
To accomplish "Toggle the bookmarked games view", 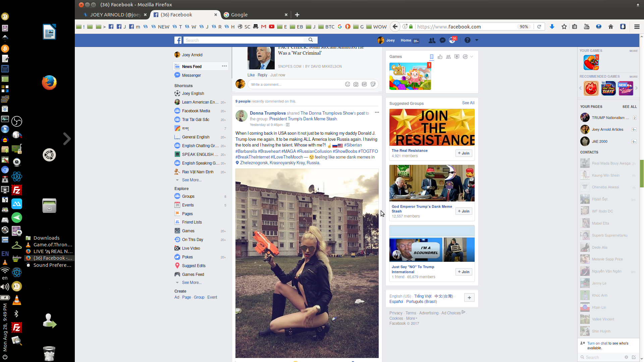I will [431, 57].
